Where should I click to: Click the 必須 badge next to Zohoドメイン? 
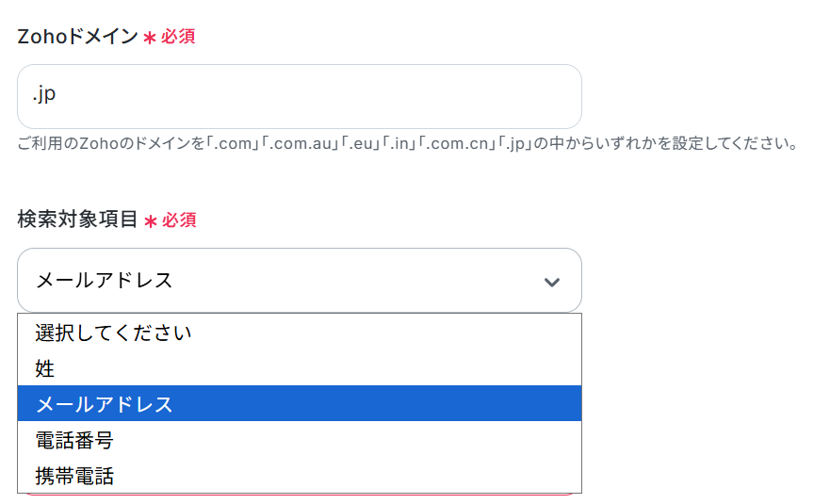coord(178,38)
